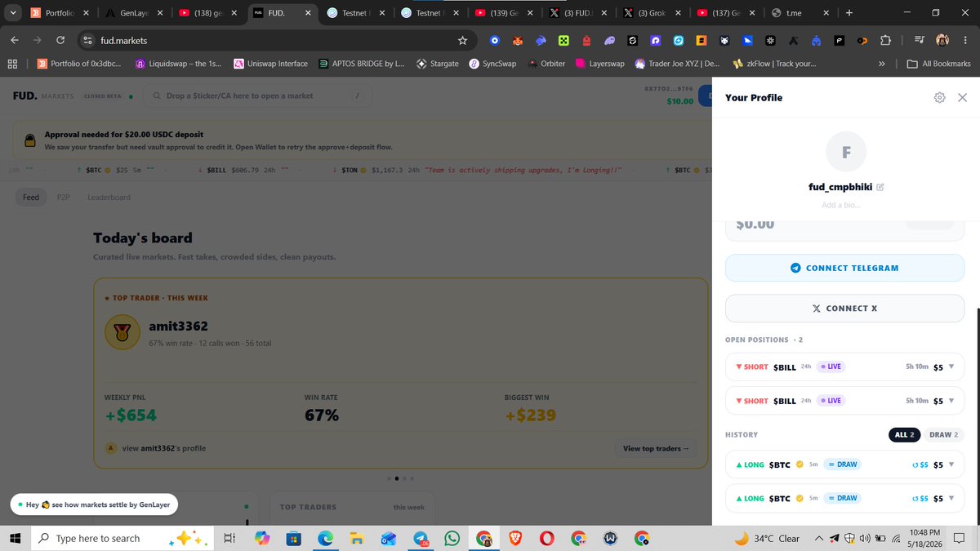980x551 pixels.
Task: Open the Liquidswap bookmark
Action: pyautogui.click(x=178, y=64)
